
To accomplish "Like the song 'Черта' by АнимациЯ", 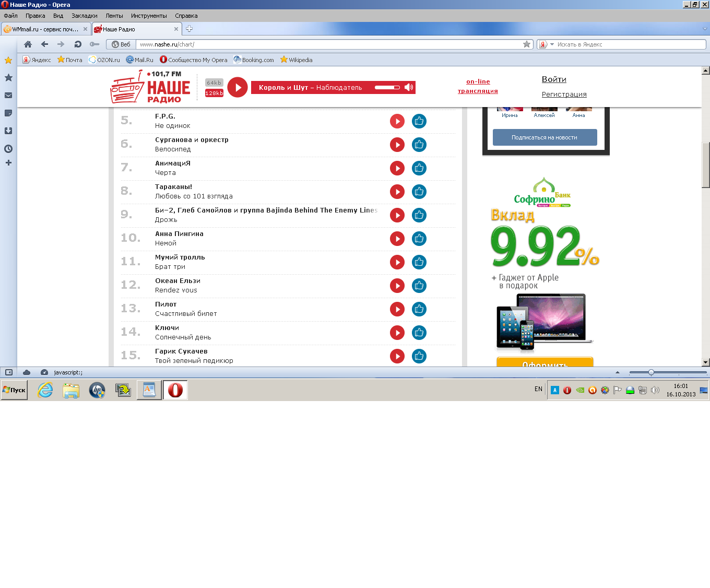I will coord(419,168).
